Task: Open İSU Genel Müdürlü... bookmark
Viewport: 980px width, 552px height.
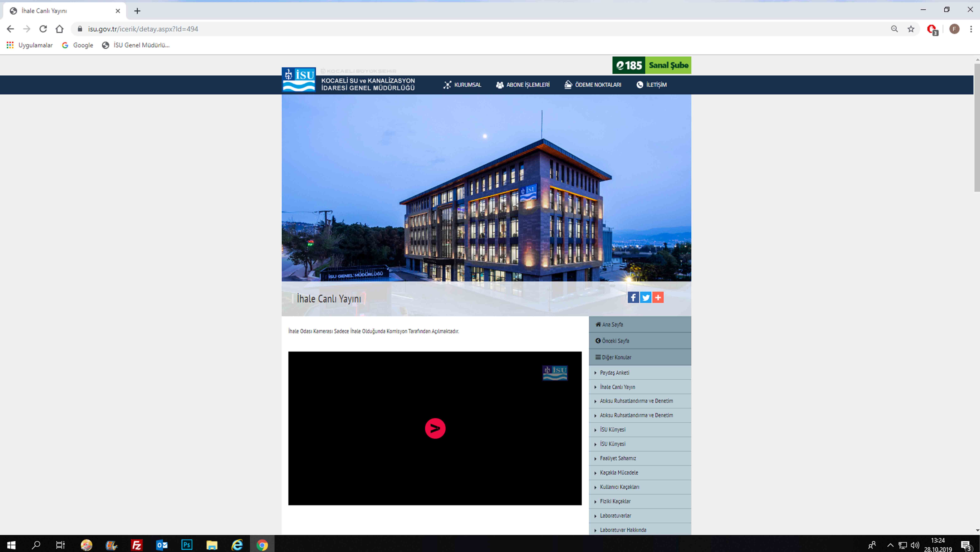Action: (136, 45)
